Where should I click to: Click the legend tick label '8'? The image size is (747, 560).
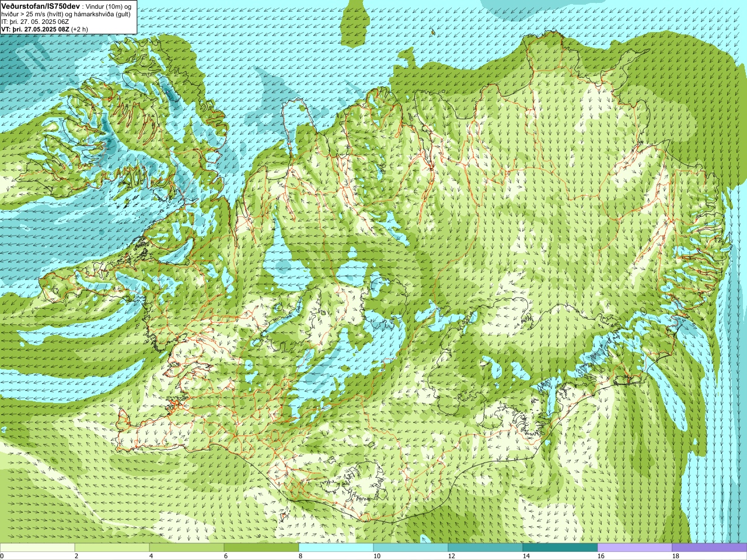coord(301,556)
